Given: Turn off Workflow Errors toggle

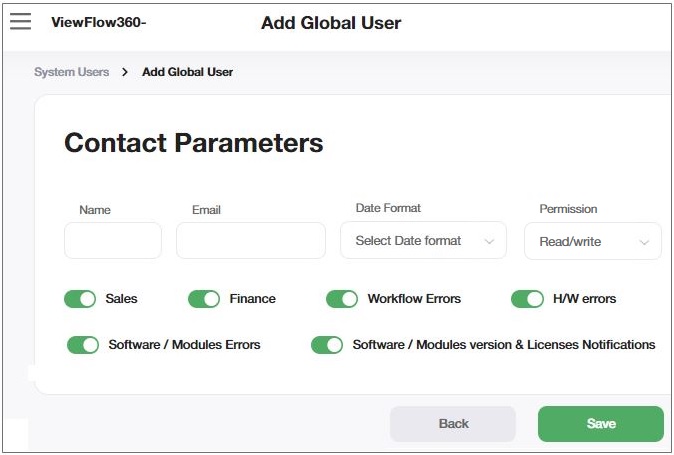Looking at the screenshot, I should (x=342, y=299).
